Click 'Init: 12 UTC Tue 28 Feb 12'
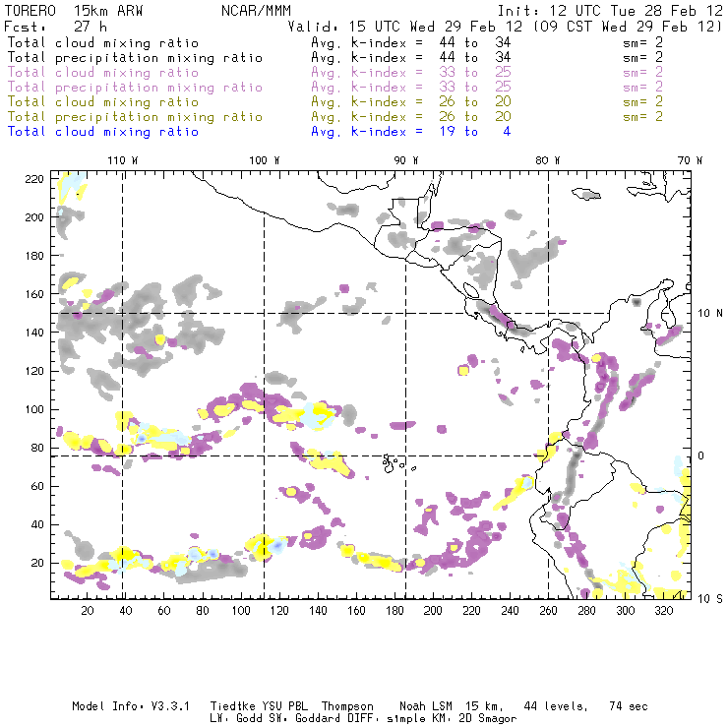The image size is (728, 728). [610, 11]
